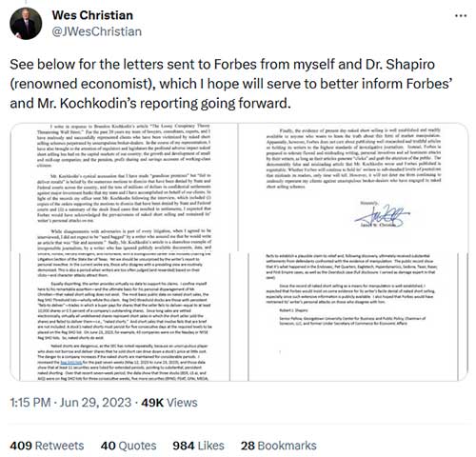This screenshot has height=457, width=476.
Task: Open the three-dot more options menu
Action: (x=461, y=15)
